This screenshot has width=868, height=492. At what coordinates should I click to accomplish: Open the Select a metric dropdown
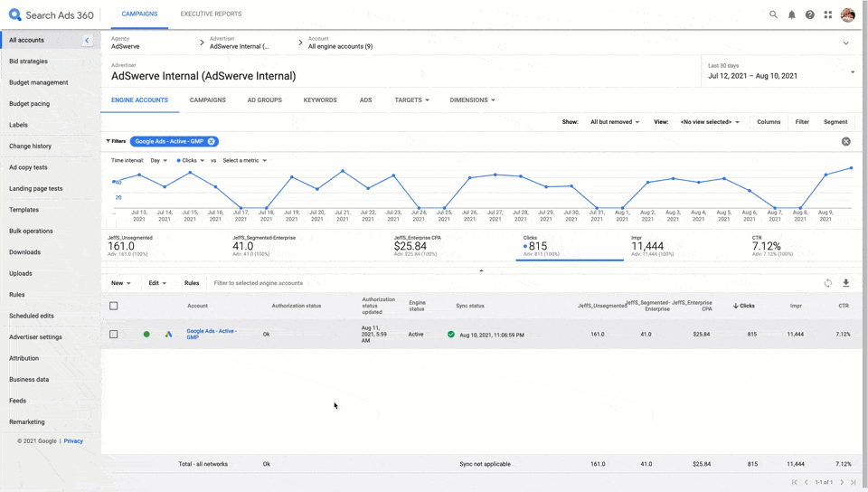pos(245,160)
